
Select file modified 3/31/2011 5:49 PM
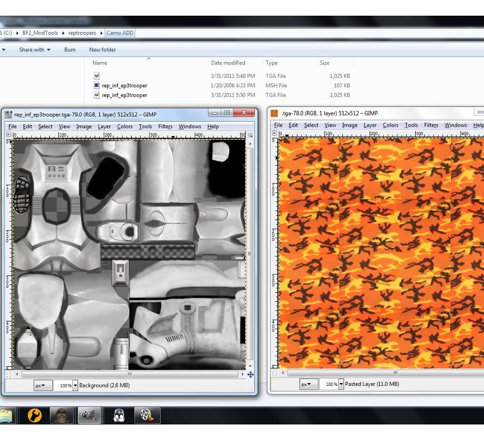pyautogui.click(x=222, y=76)
